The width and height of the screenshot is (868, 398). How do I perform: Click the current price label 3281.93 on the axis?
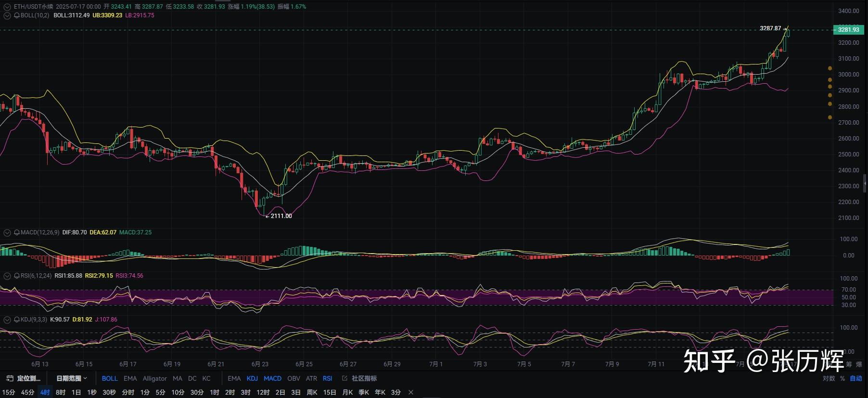[848, 30]
